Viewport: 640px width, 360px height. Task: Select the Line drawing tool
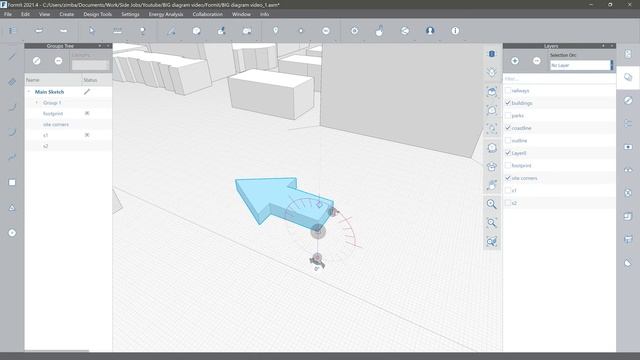pos(12,57)
